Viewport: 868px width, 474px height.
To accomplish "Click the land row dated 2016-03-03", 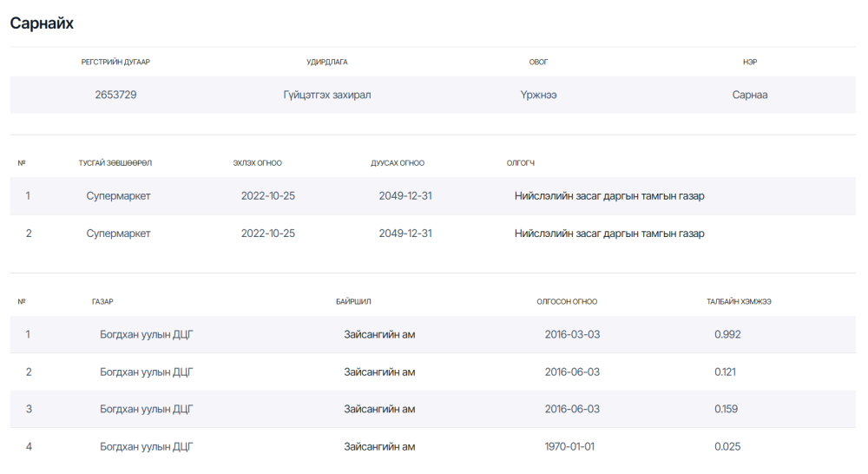I will coord(433,334).
